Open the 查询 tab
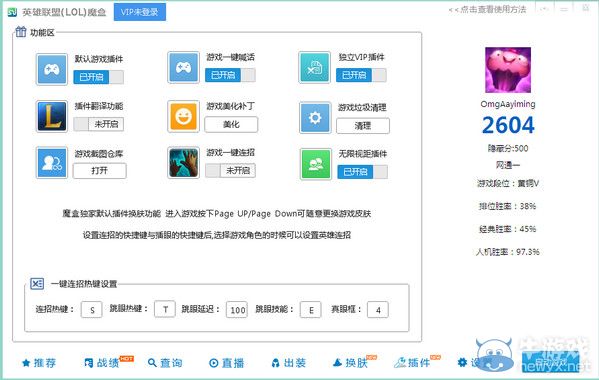 165,363
